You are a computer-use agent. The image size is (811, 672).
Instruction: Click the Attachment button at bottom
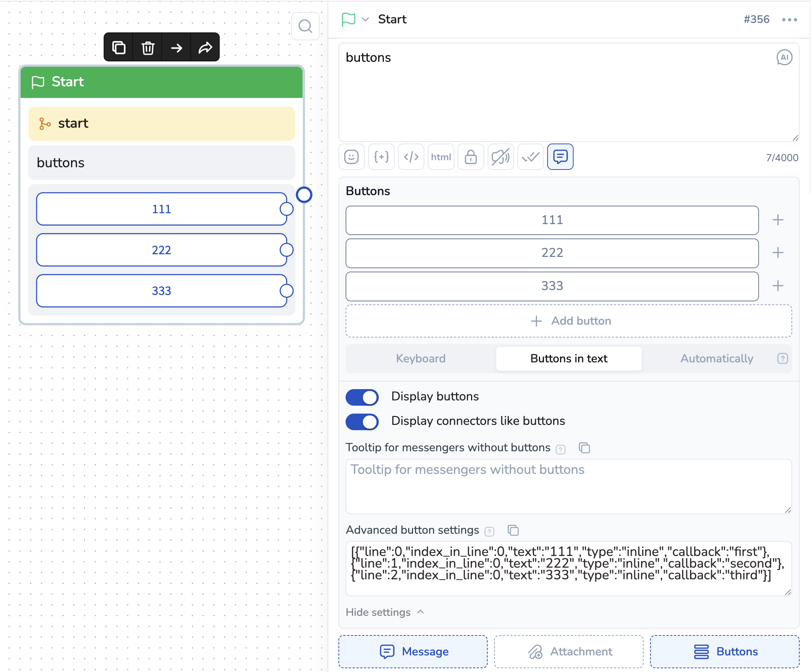pos(568,652)
